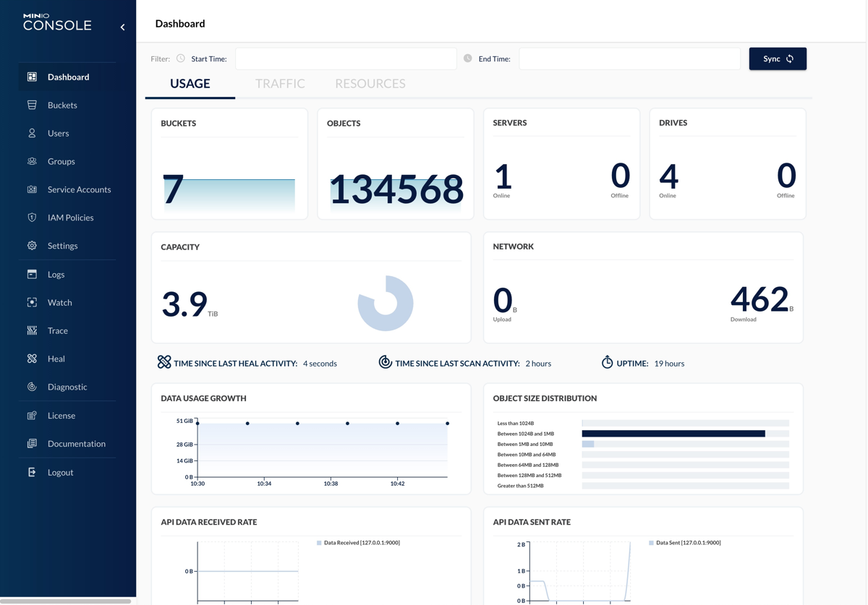Open the License page
The width and height of the screenshot is (868, 605).
pyautogui.click(x=67, y=416)
